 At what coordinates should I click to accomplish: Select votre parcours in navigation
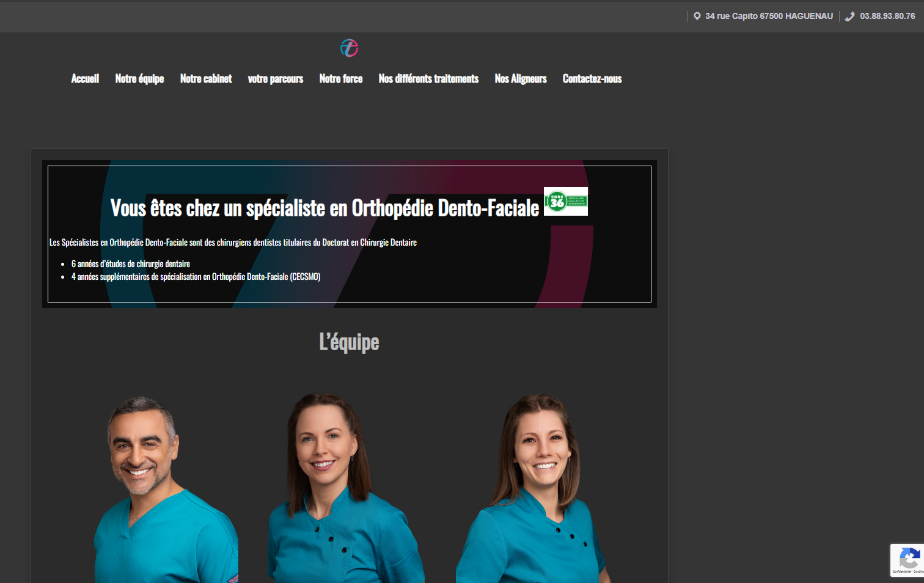[276, 79]
